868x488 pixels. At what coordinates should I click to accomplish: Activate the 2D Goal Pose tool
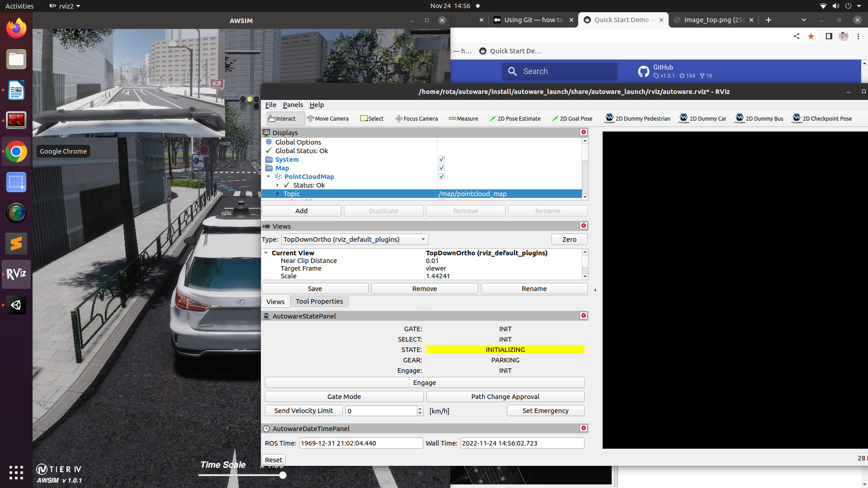point(572,118)
